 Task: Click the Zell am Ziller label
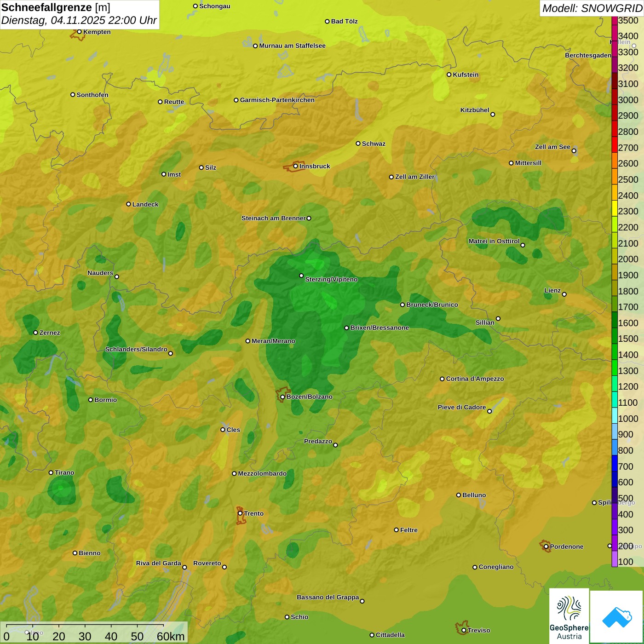[414, 177]
